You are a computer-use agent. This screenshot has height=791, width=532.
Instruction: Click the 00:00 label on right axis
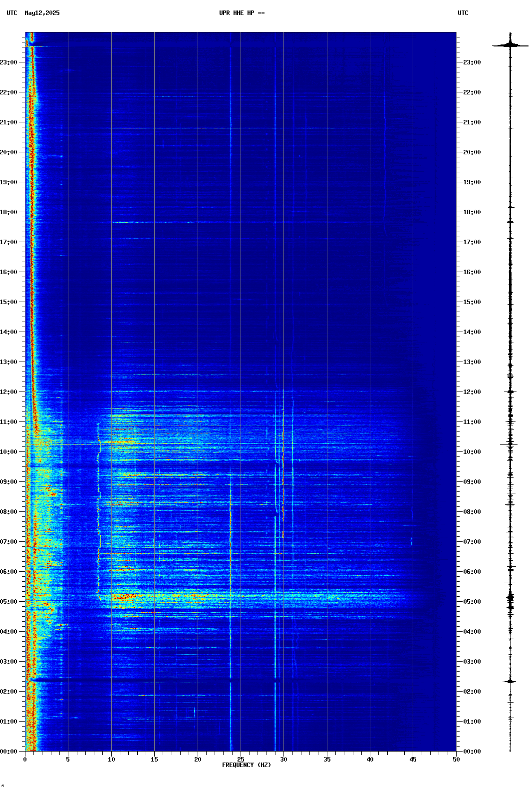[x=472, y=752]
